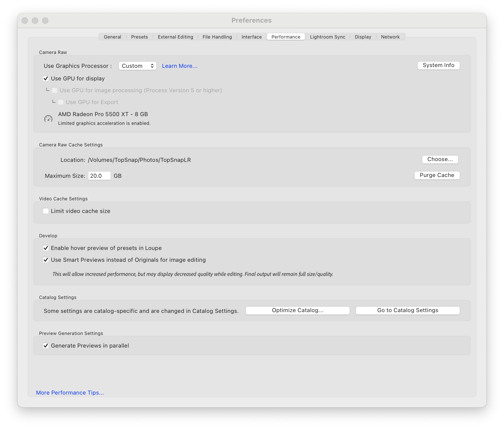Open Go to Catalog Settings
The image size is (504, 429).
[407, 310]
